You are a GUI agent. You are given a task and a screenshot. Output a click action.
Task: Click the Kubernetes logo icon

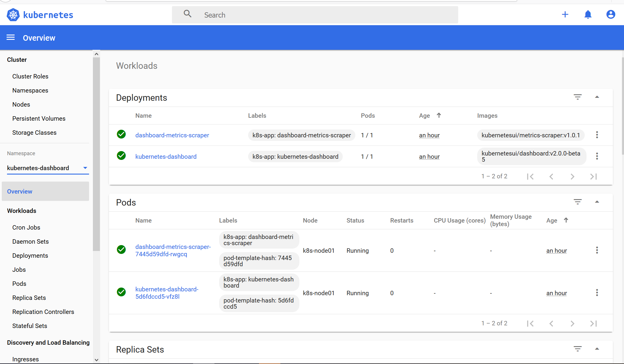pyautogui.click(x=13, y=15)
